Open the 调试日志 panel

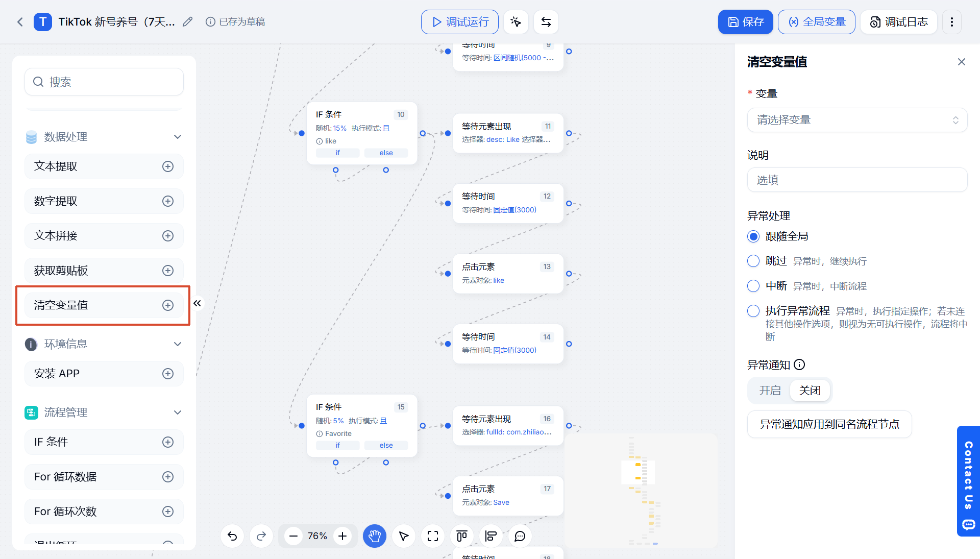(x=899, y=22)
